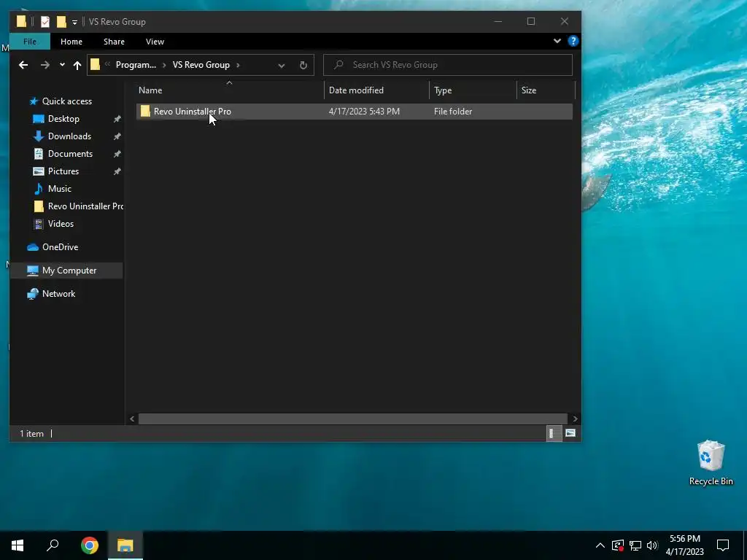Viewport: 747px width, 560px height.
Task: Sort by the Name column header
Action: [x=230, y=90]
